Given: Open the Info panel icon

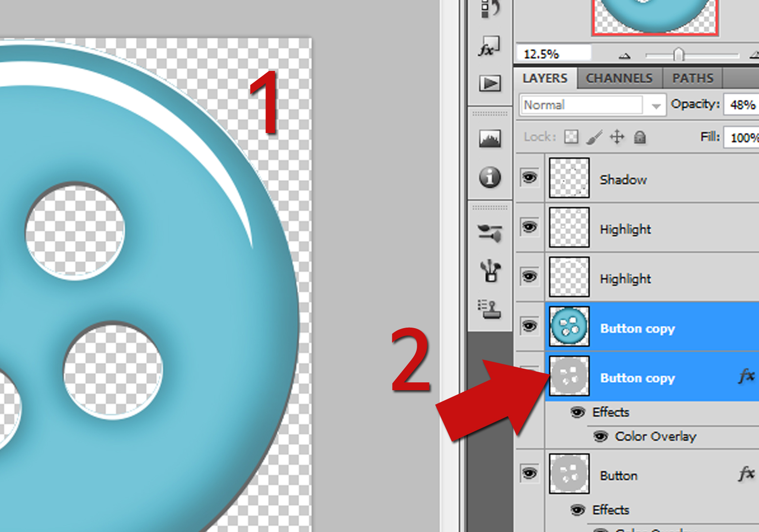Looking at the screenshot, I should (x=490, y=177).
